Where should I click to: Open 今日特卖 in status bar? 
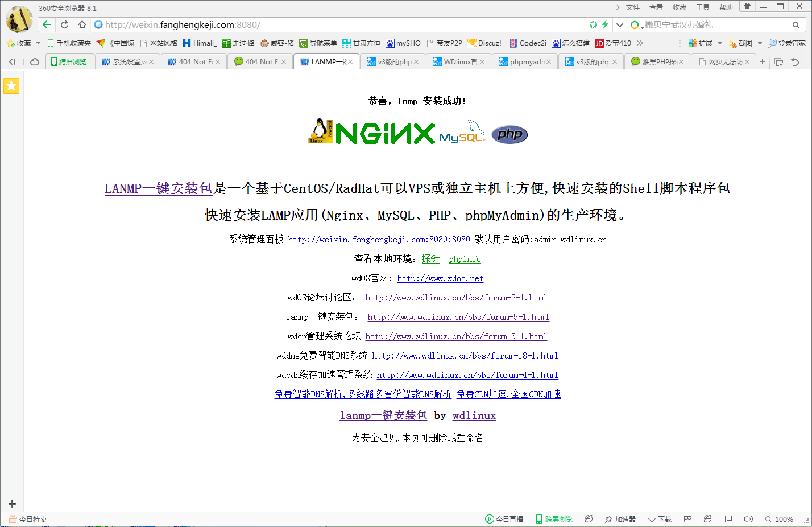(x=27, y=519)
